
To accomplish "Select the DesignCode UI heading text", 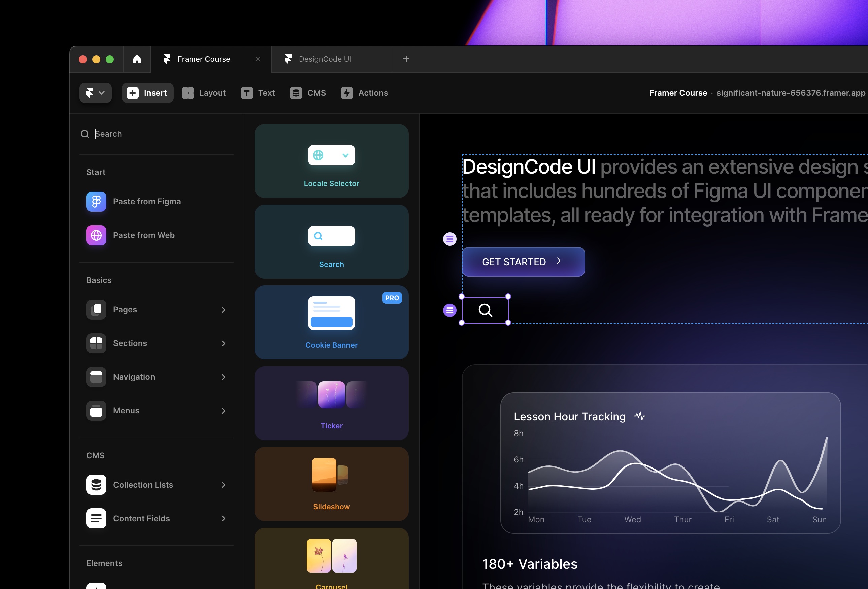I will 529,167.
